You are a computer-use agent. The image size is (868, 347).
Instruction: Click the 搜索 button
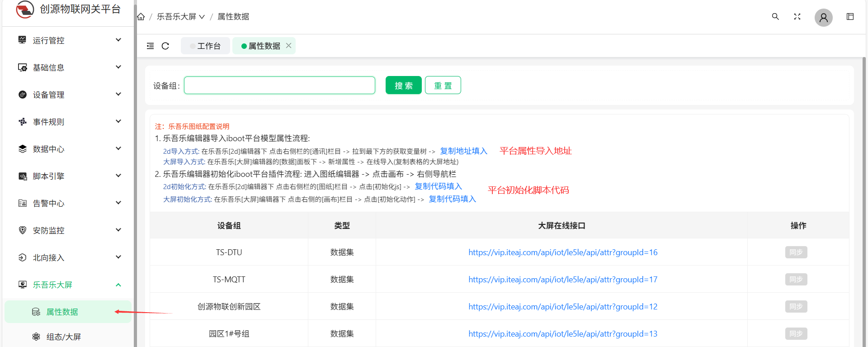(403, 86)
